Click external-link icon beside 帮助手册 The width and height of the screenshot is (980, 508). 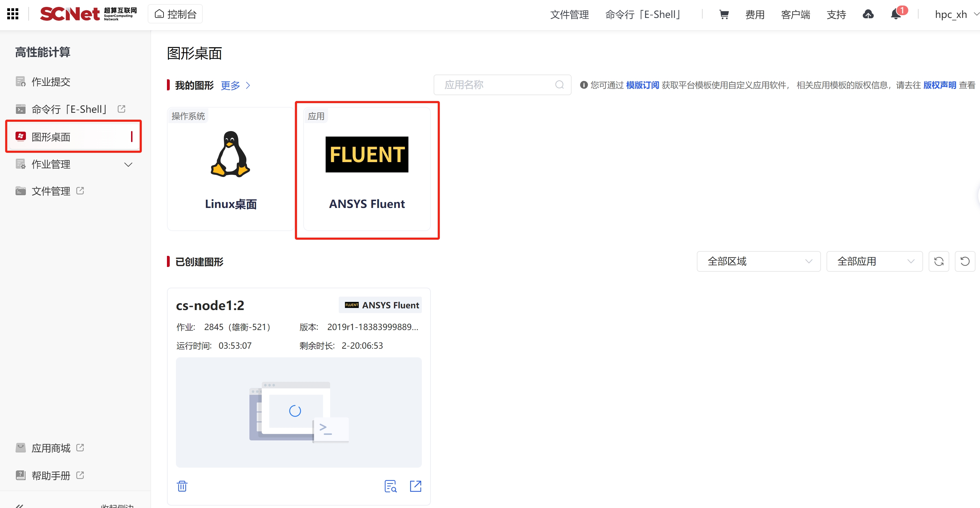(x=80, y=475)
